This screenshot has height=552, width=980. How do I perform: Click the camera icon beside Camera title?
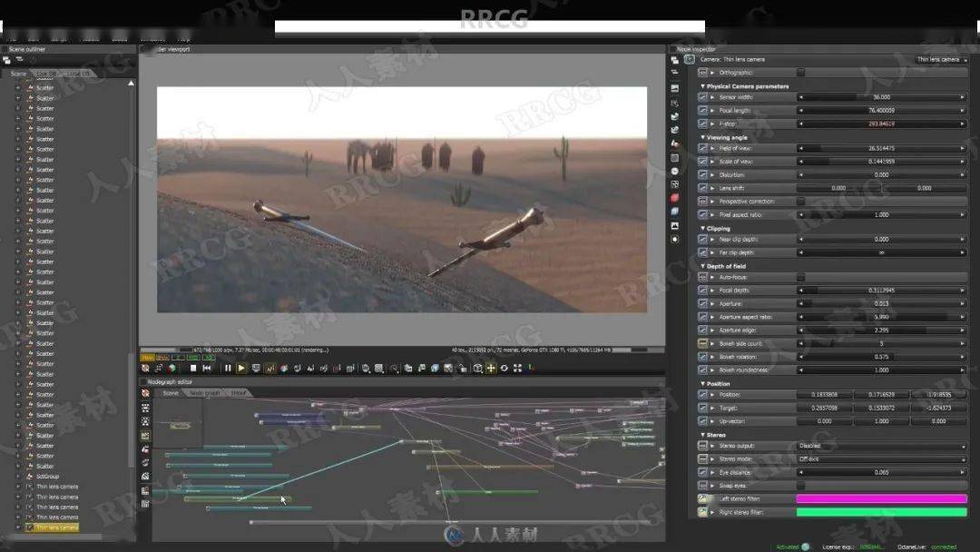tap(691, 59)
